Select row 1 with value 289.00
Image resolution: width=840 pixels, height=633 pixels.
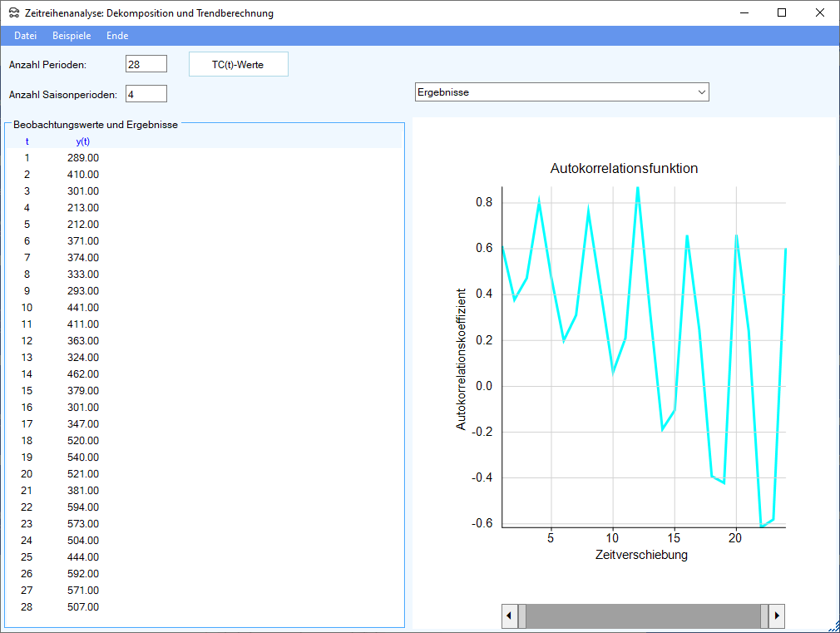coord(82,157)
